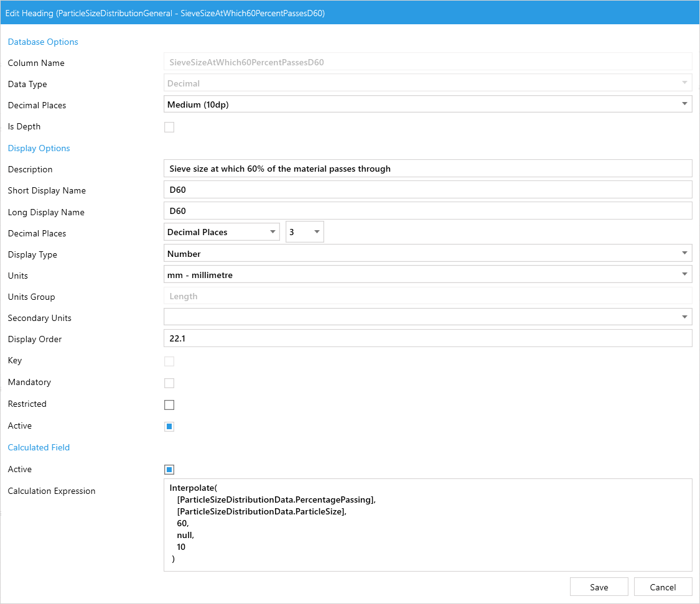Click into the Description text field

pyautogui.click(x=427, y=169)
